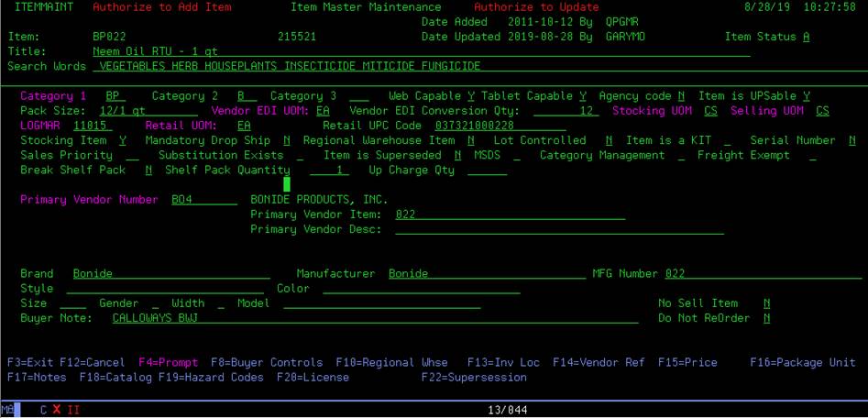This screenshot has height=418, width=868.
Task: Open F17=Notes
Action: (x=38, y=377)
